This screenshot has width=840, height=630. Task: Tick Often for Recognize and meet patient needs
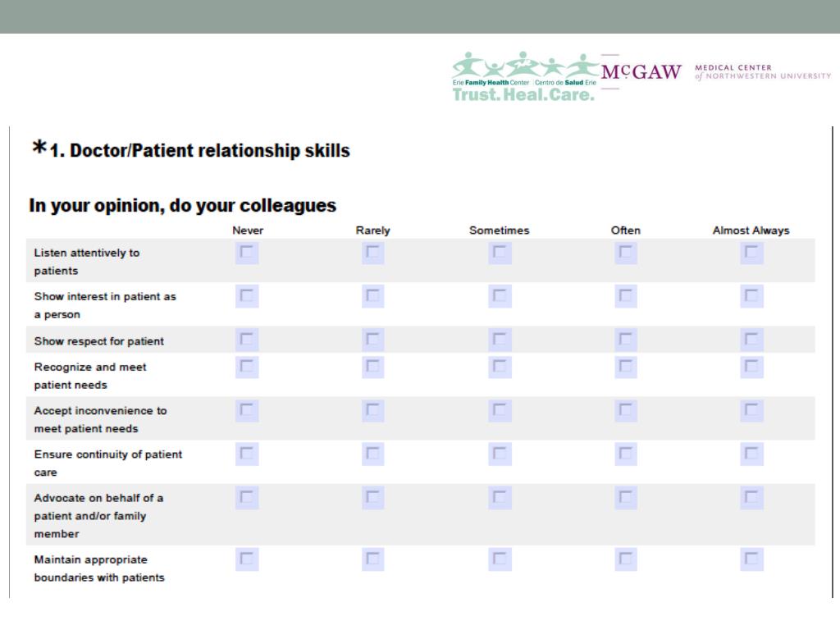click(x=625, y=367)
